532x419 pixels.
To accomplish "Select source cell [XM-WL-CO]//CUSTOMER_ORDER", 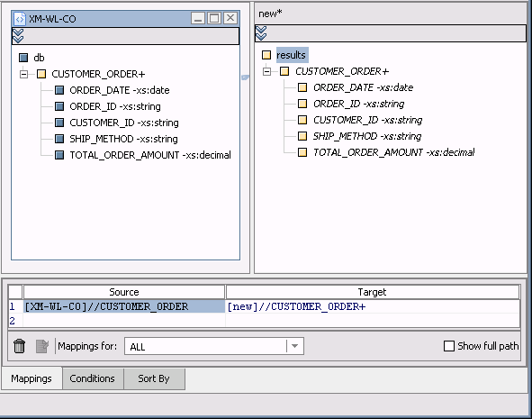I will (124, 306).
